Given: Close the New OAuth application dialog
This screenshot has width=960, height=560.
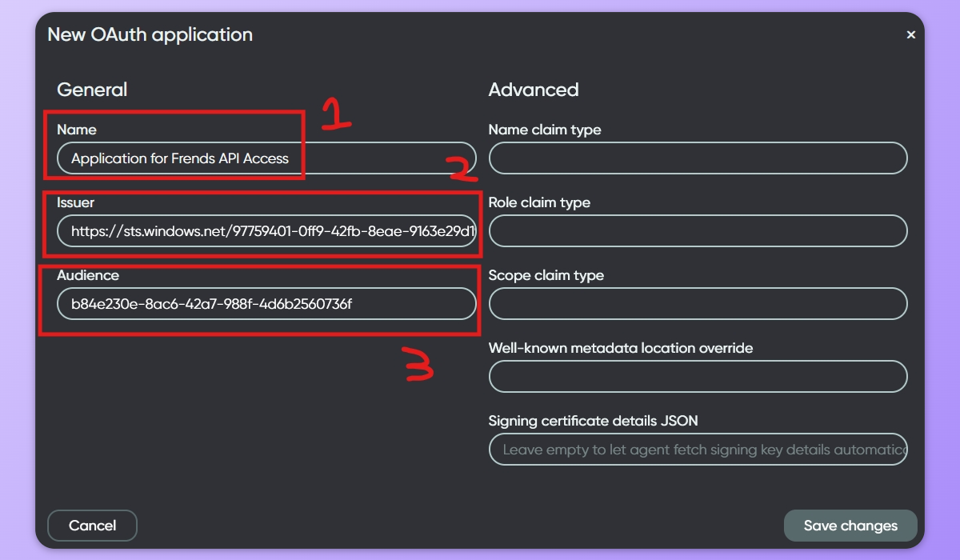Looking at the screenshot, I should [910, 35].
